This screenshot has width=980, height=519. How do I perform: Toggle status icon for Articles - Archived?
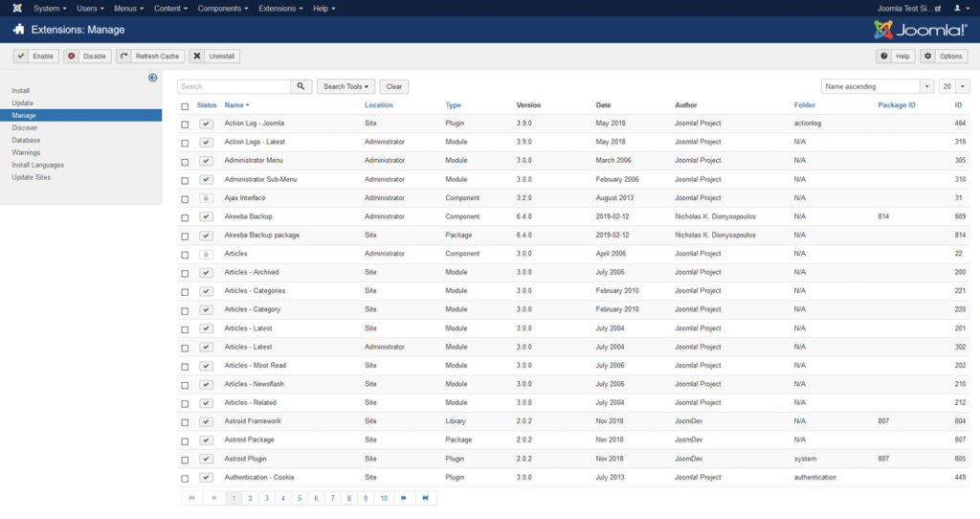pyautogui.click(x=206, y=273)
